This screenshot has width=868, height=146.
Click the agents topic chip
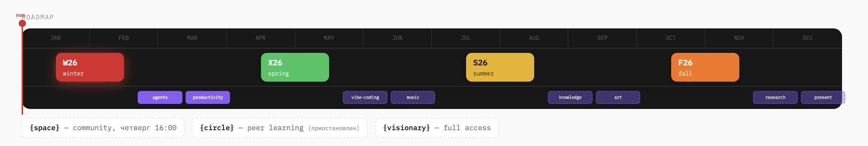(x=160, y=97)
